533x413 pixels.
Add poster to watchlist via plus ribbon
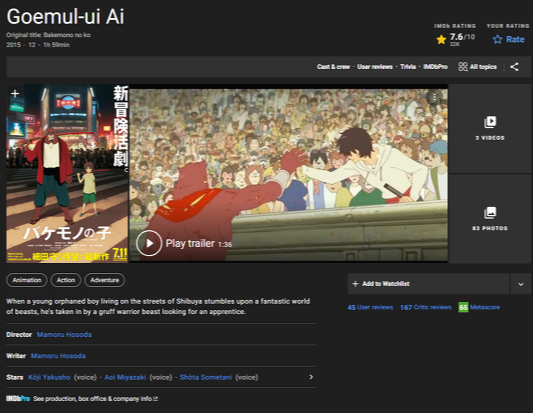point(15,93)
